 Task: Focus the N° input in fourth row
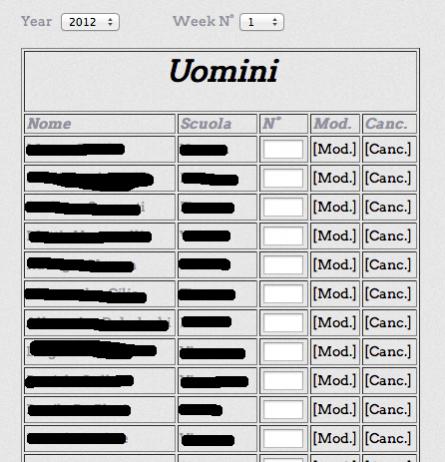283,236
